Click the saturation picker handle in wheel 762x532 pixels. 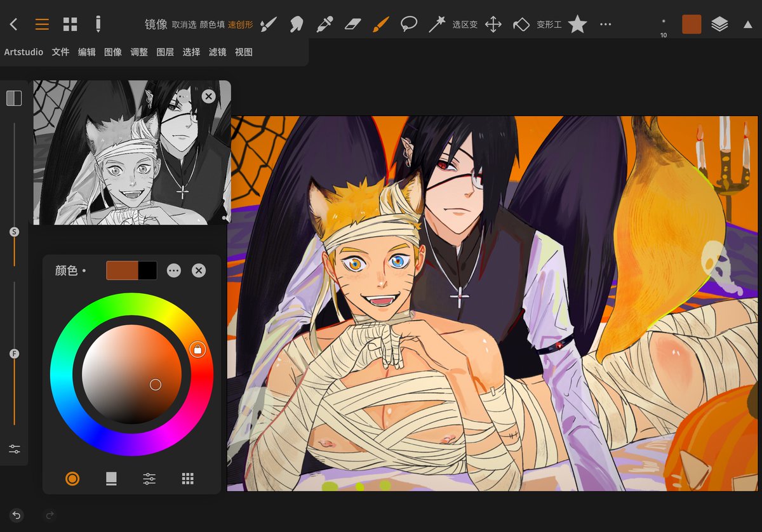click(x=156, y=384)
